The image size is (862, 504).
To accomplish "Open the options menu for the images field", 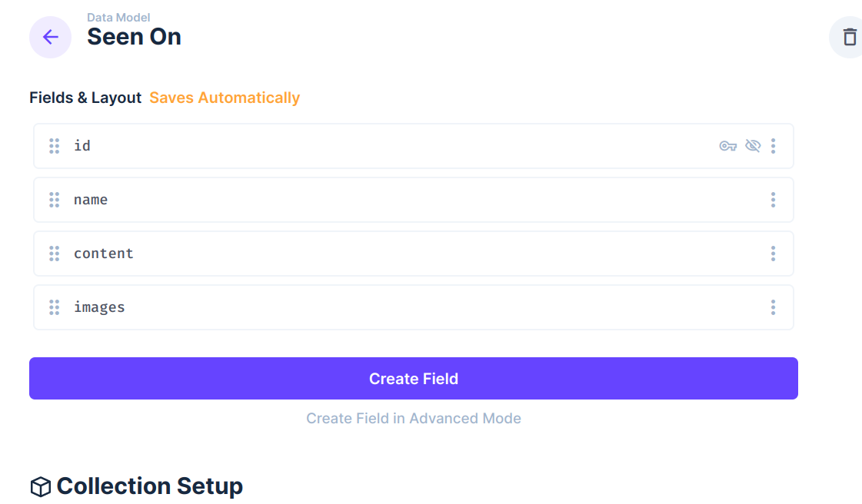I will [774, 307].
